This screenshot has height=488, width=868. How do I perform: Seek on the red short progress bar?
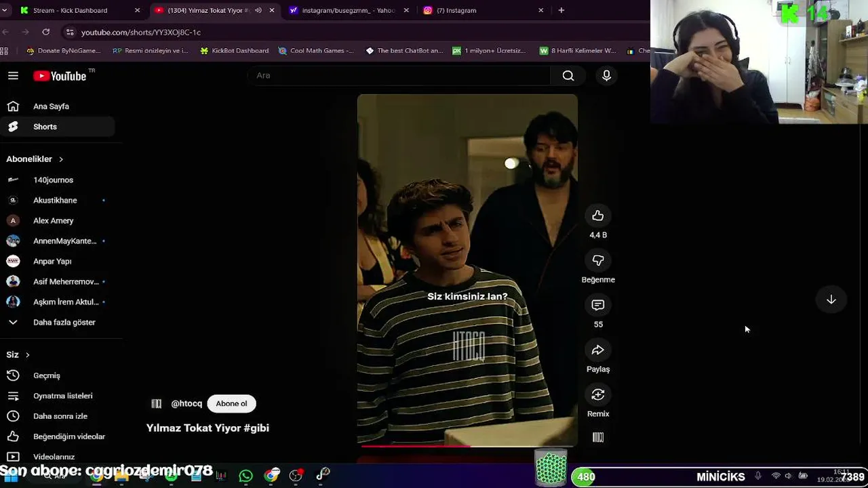click(467, 445)
